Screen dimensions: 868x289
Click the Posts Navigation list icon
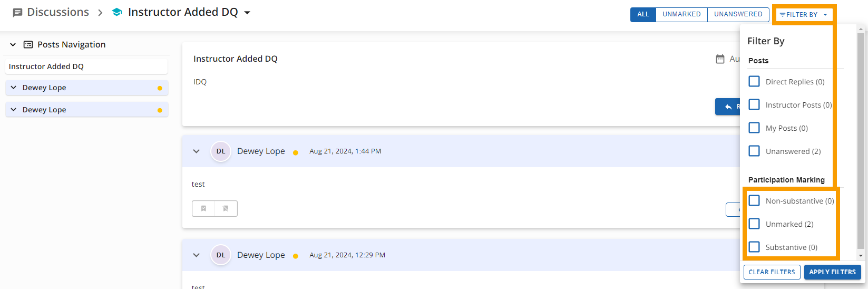[x=28, y=45]
